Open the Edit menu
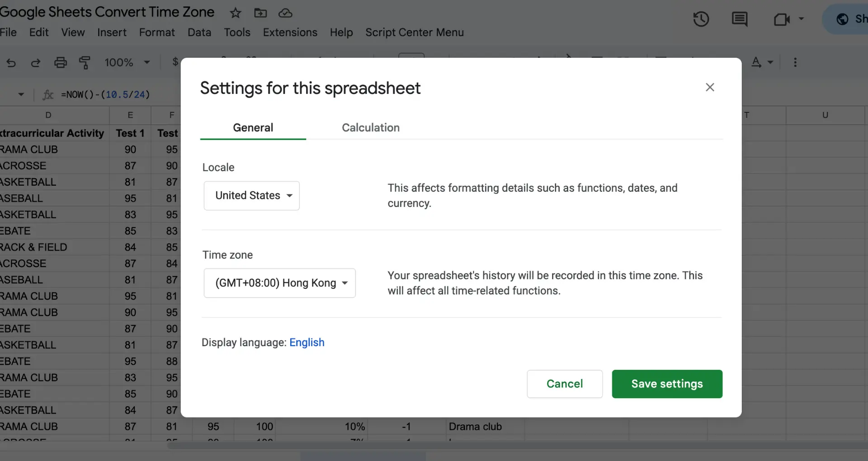 point(39,33)
